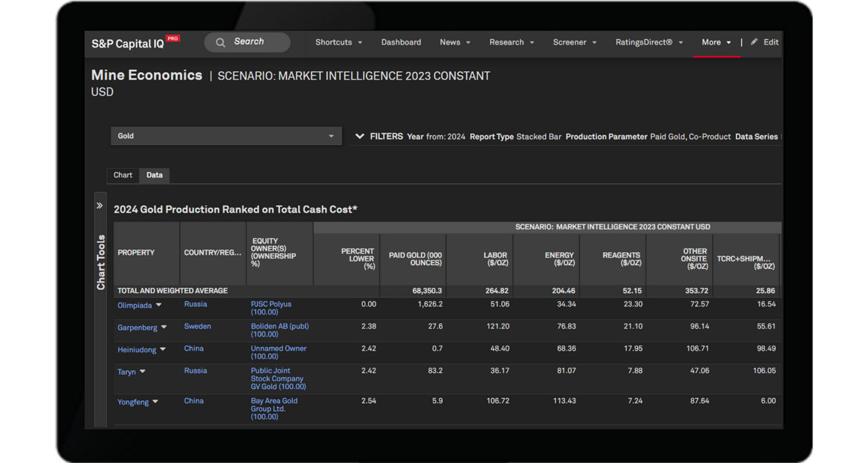Open the Yongfeng property link
868x463 pixels.
[x=133, y=402]
